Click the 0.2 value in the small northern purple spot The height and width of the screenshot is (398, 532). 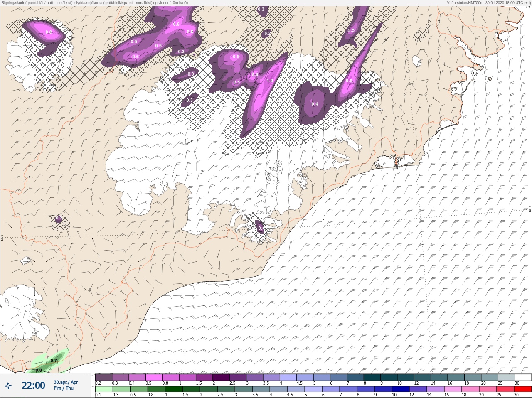click(267, 33)
